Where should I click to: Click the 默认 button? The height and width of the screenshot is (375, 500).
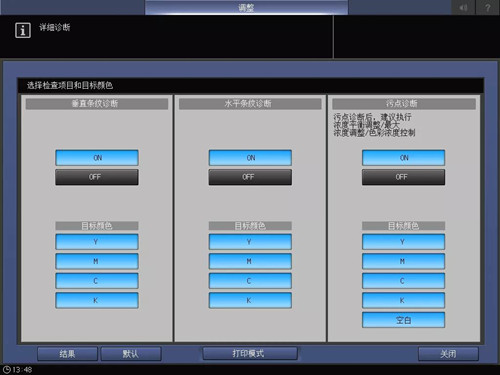131,354
